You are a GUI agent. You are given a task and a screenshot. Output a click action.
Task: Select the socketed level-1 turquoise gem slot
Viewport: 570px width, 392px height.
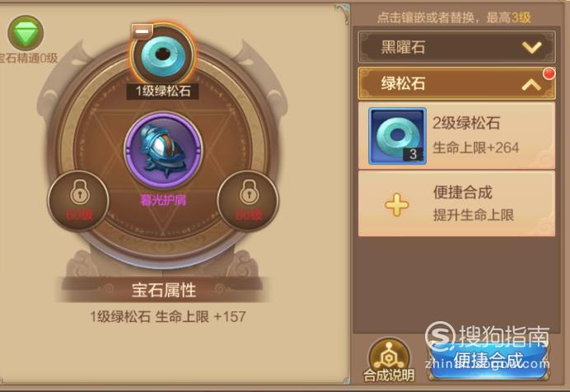pos(163,55)
